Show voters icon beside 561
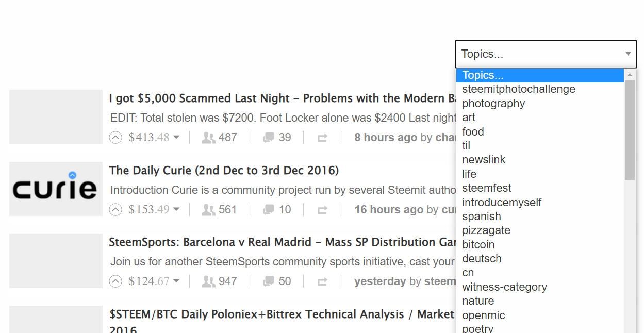The image size is (644, 333). (208, 210)
